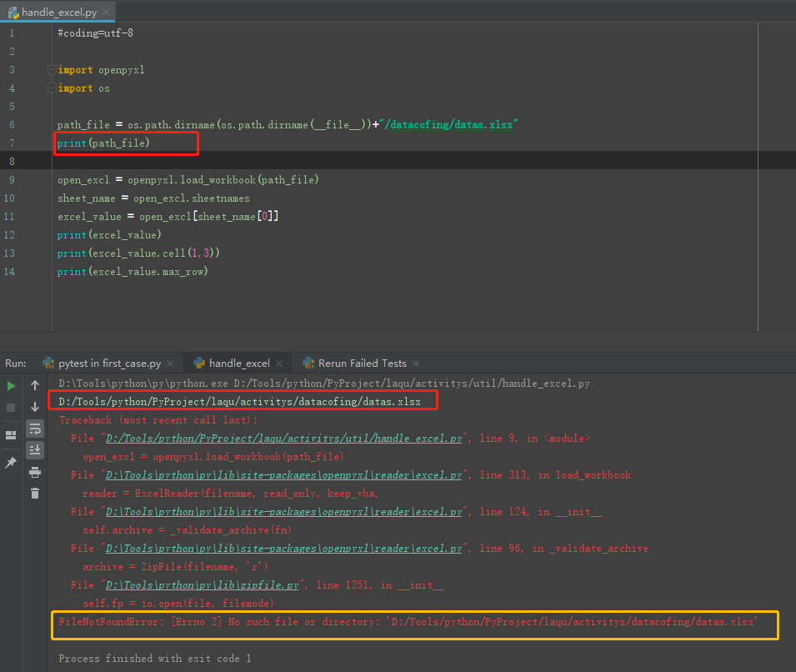Click 'import os' statement
This screenshot has width=796, height=672.
83,88
